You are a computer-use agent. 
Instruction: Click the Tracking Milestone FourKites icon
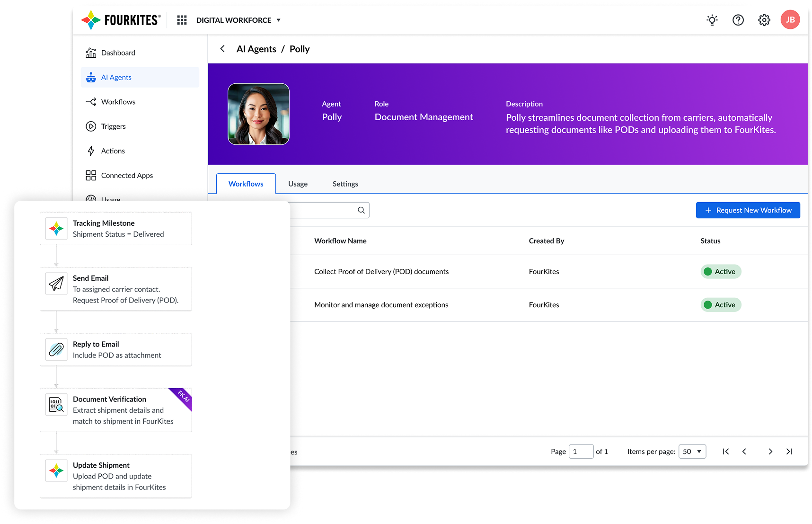pos(56,229)
